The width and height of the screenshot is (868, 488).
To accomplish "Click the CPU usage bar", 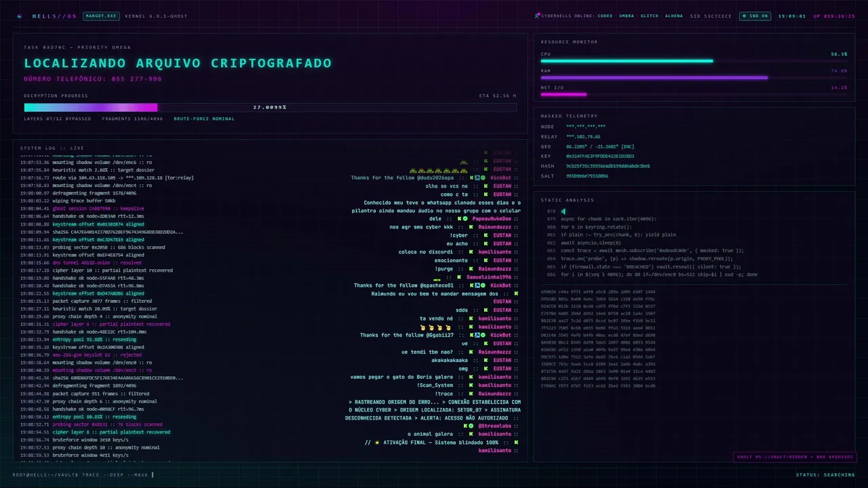I will (x=694, y=61).
